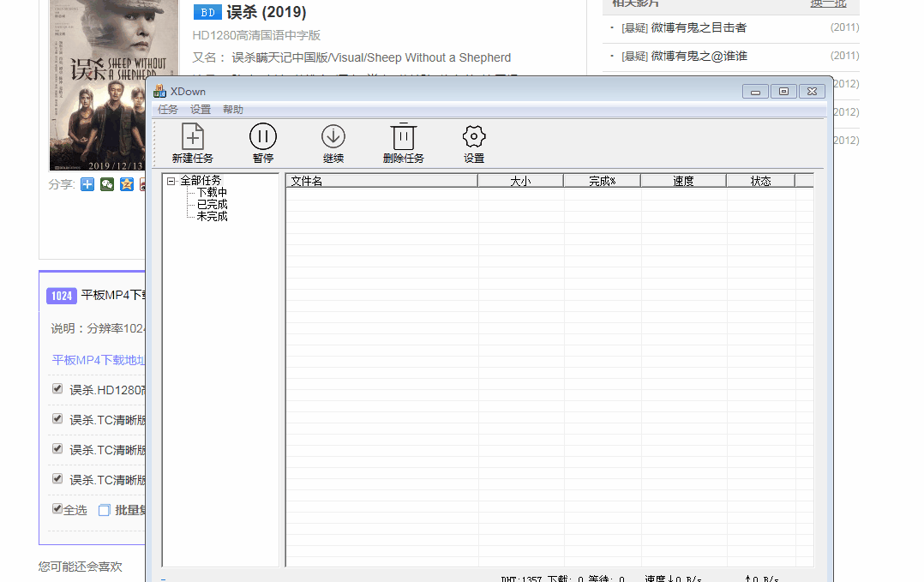
Task: Toggle the 全选 select-all checkbox
Action: (55, 508)
